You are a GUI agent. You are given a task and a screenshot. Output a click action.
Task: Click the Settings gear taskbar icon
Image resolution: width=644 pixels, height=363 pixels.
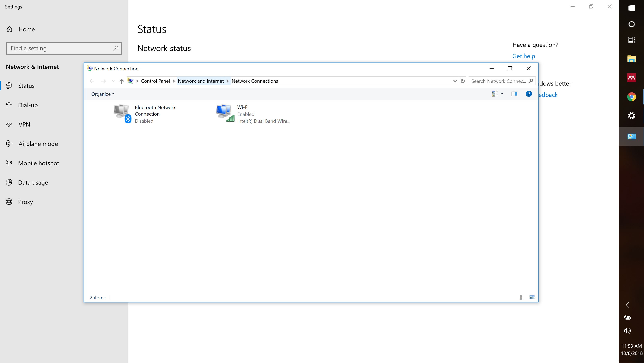631,116
